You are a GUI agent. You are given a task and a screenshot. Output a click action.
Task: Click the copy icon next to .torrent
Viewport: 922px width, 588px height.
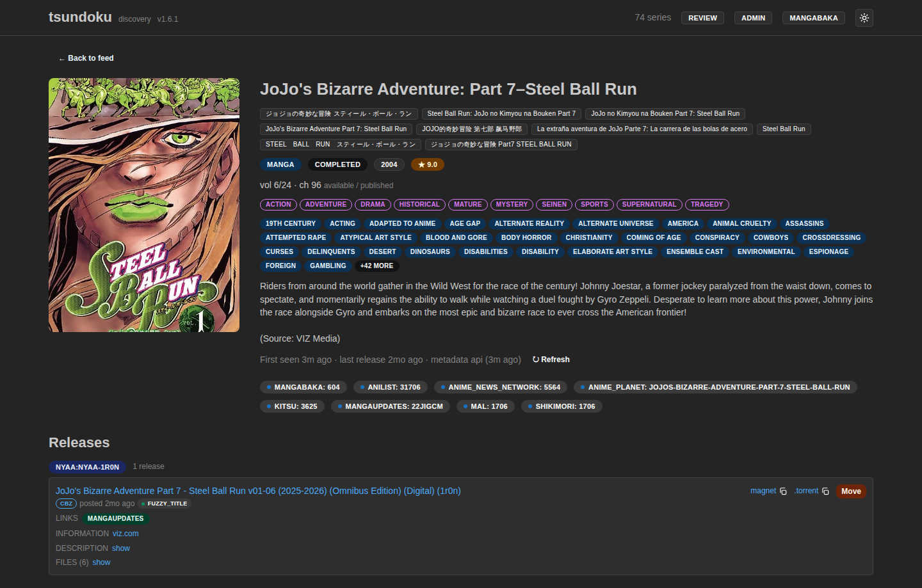tap(825, 491)
